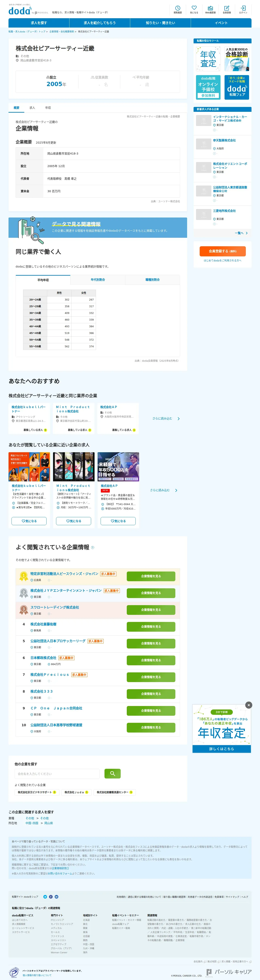Open はじめてdodaをご利用される方へ link
Viewport: 260px width, 980px height.
[222, 261]
